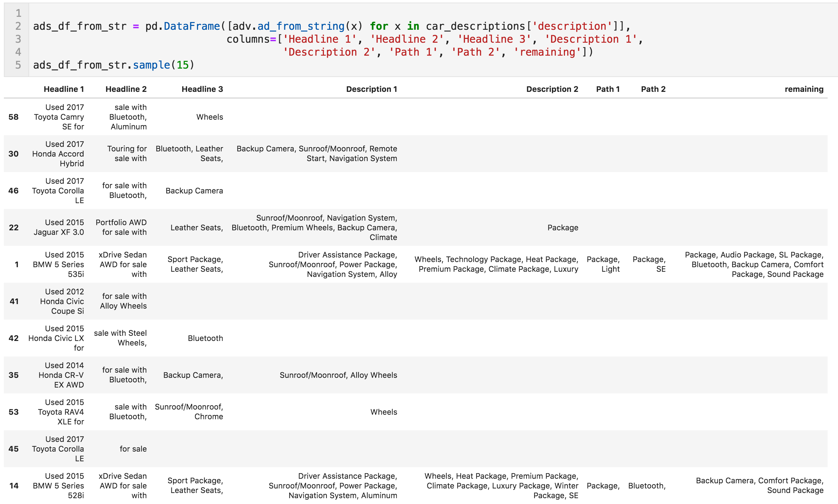
Task: Select row index 35
Action: point(14,375)
